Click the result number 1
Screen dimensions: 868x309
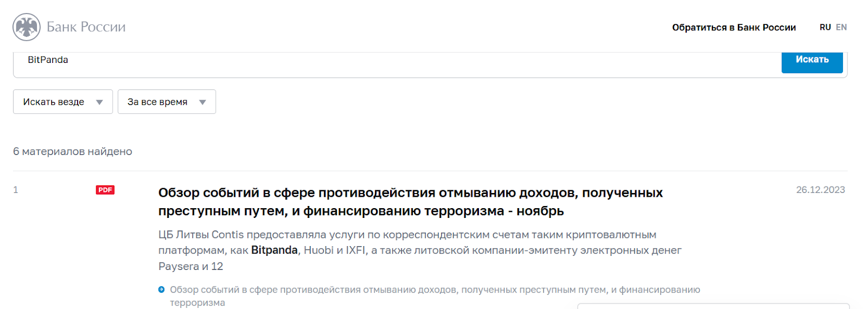tap(16, 190)
